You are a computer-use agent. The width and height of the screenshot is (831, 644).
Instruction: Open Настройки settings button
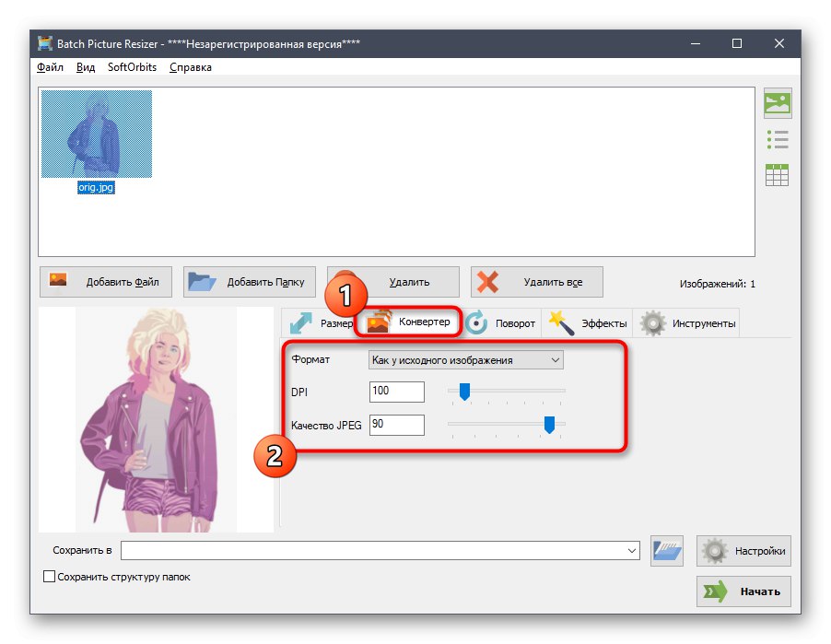pyautogui.click(x=743, y=551)
